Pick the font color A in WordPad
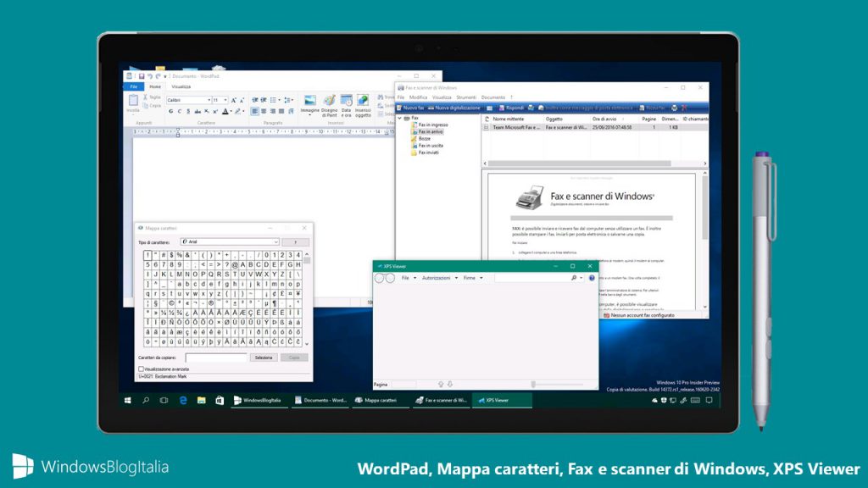Screen dimensions: 868x488 pyautogui.click(x=225, y=111)
